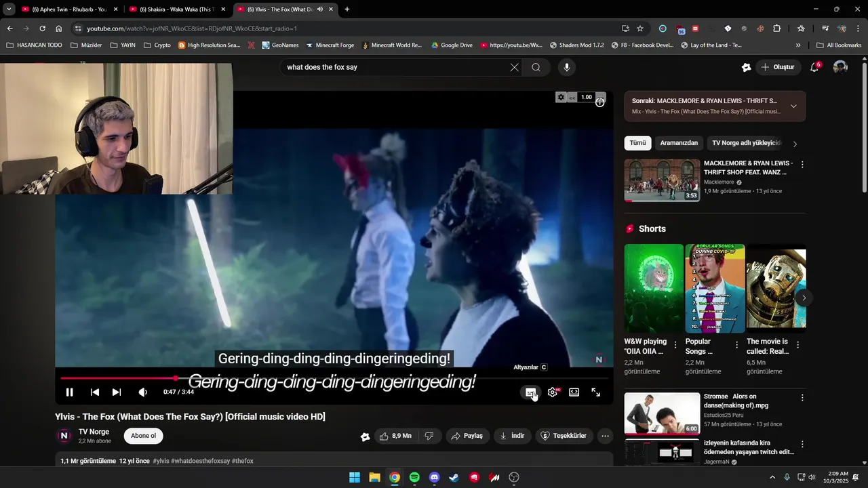The image size is (868, 488).
Task: Open options for W&W short
Action: coord(675,345)
